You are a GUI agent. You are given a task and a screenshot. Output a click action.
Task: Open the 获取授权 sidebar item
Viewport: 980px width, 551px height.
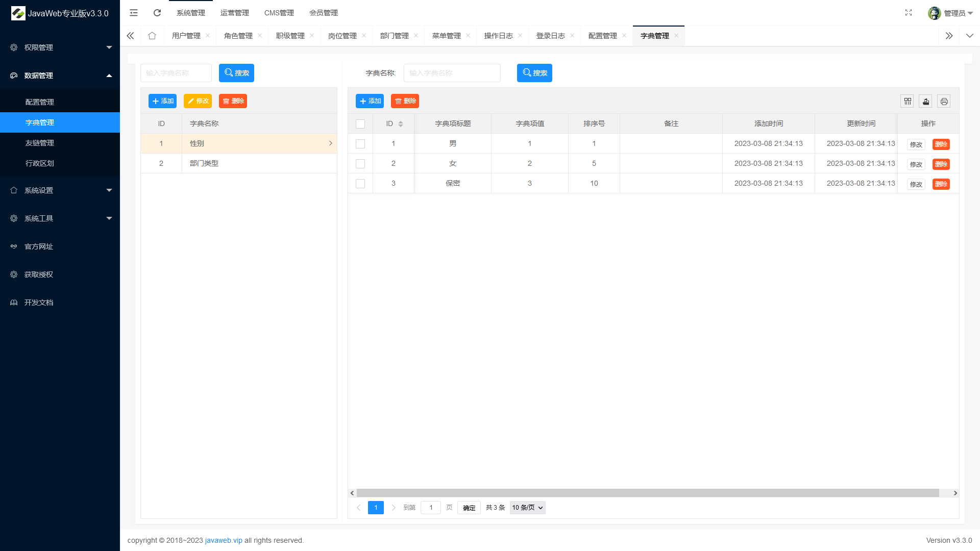[x=60, y=274]
